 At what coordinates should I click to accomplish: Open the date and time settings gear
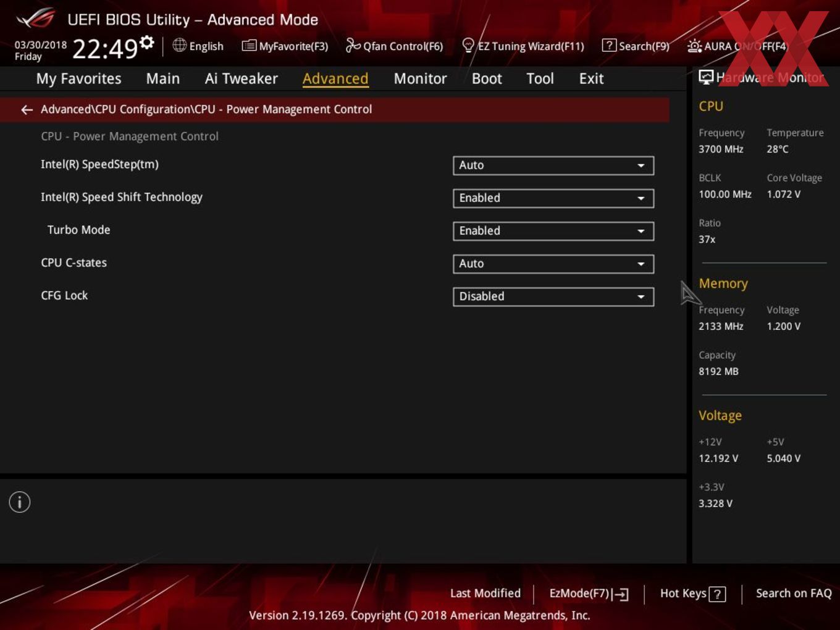click(x=146, y=43)
